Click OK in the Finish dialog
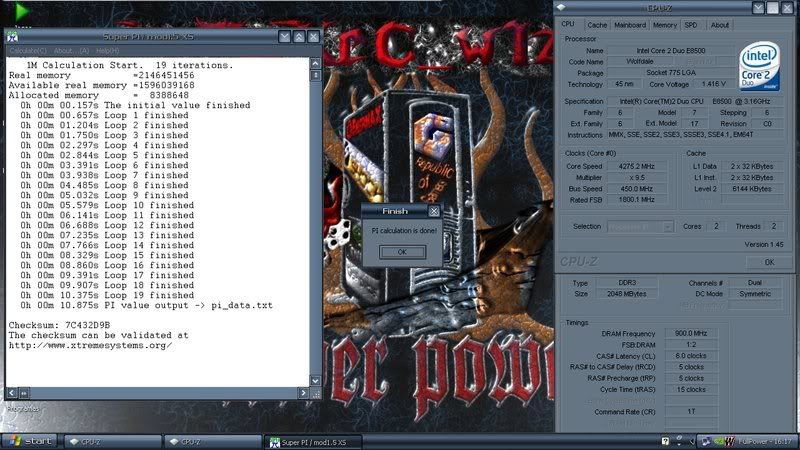 pos(402,252)
